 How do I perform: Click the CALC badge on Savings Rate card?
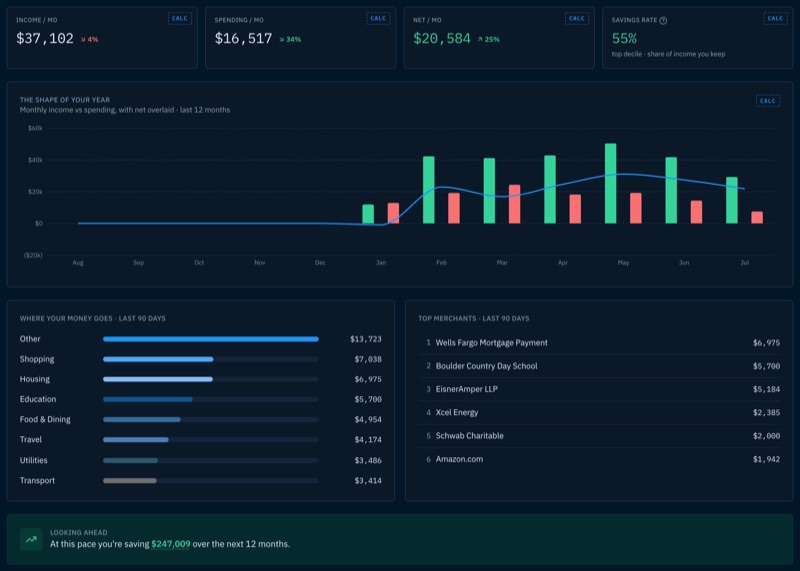point(775,18)
